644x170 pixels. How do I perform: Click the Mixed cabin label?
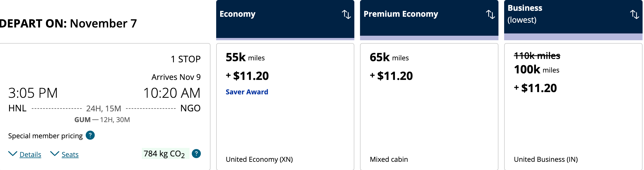pos(389,160)
